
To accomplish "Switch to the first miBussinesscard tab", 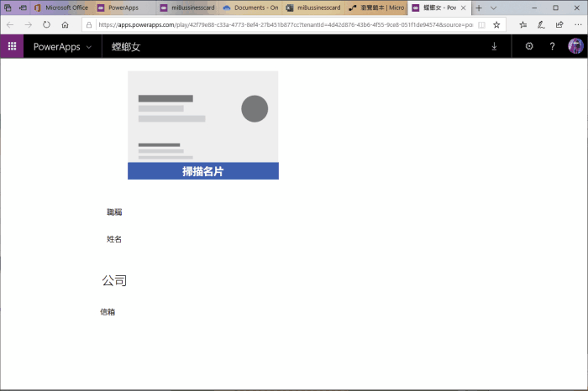I will 187,8.
